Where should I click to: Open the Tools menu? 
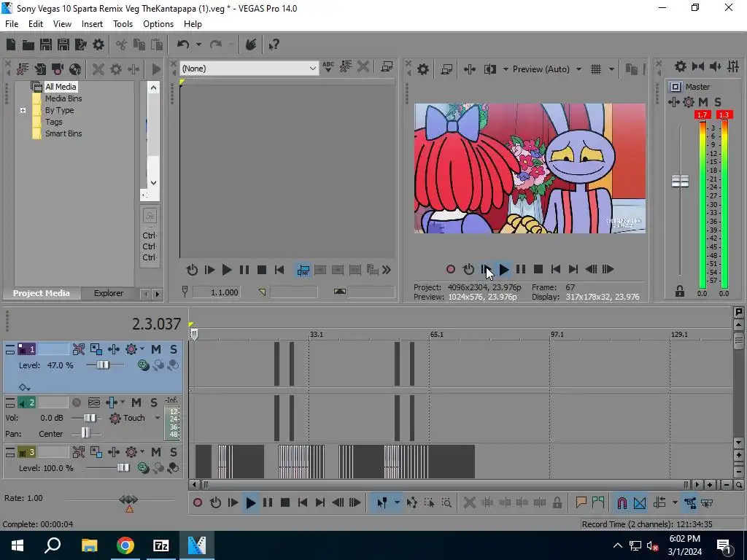coord(123,24)
